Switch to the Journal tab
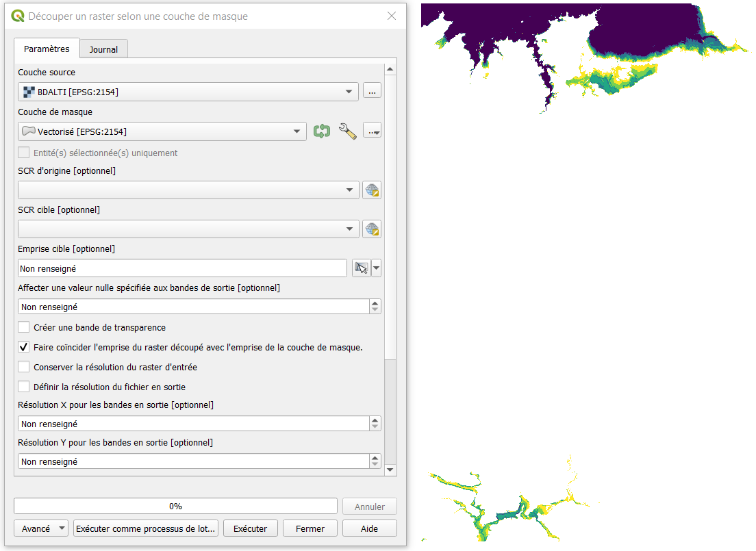 [x=103, y=49]
